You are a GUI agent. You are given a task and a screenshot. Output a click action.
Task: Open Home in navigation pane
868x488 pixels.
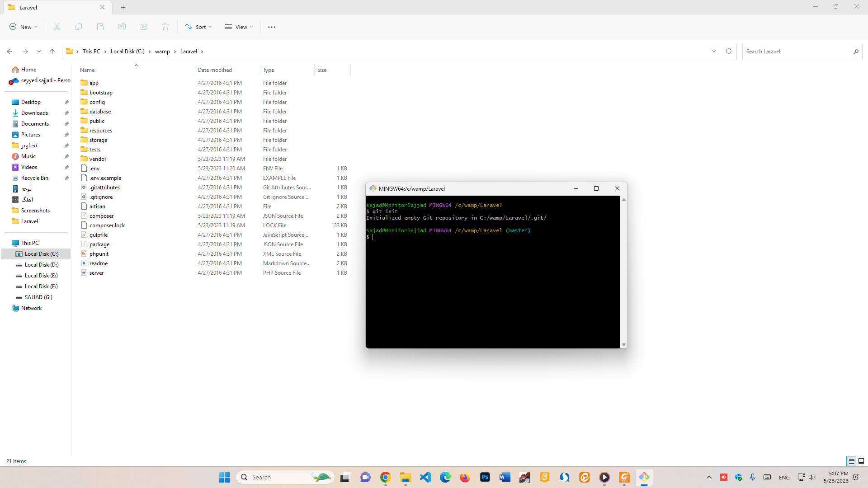28,70
